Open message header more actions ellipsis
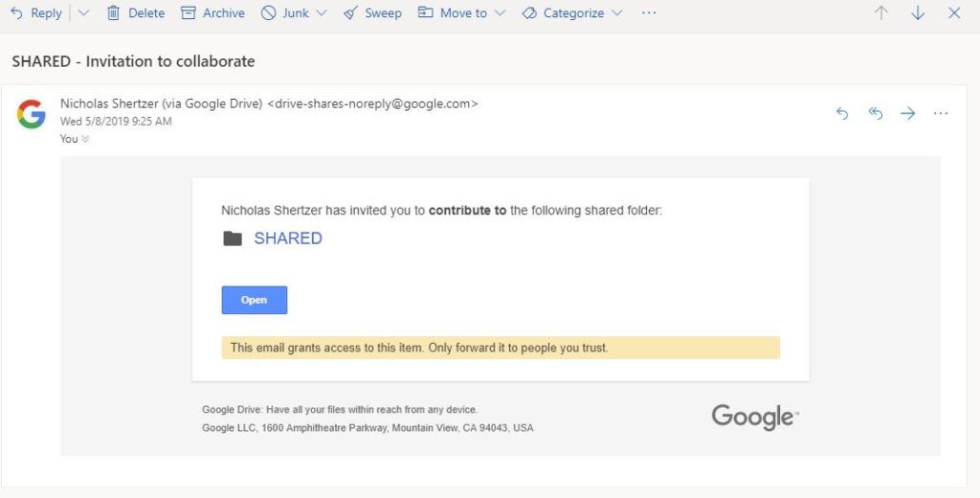The width and height of the screenshot is (980, 498). coord(941,113)
